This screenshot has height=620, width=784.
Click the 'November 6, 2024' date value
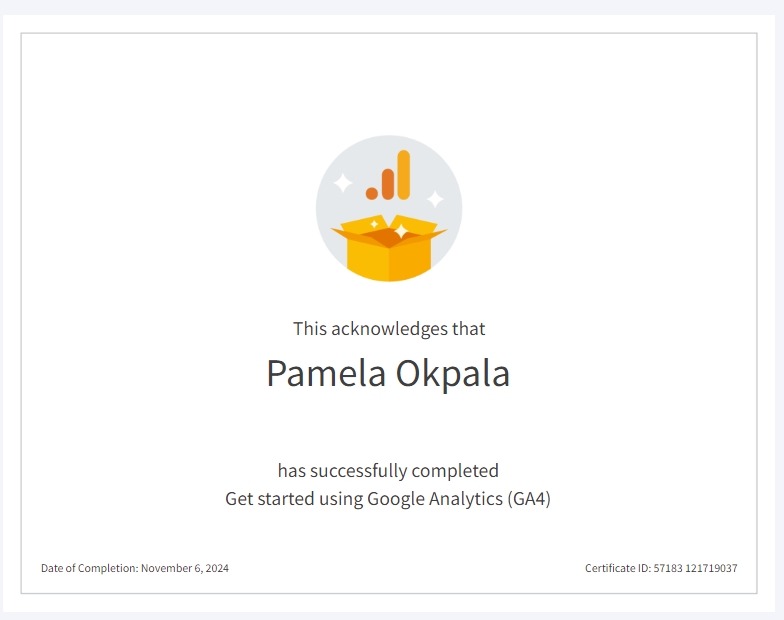click(x=185, y=568)
